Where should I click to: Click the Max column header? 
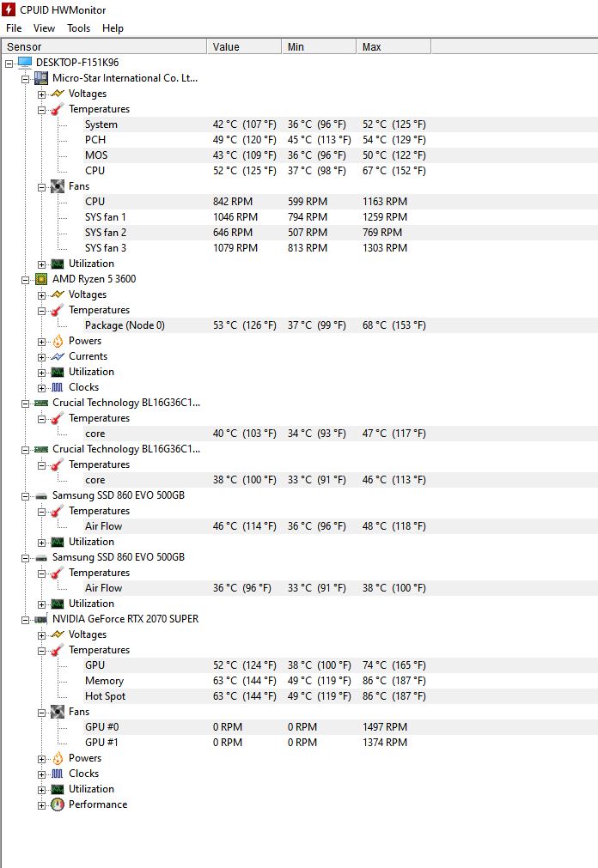coord(394,47)
